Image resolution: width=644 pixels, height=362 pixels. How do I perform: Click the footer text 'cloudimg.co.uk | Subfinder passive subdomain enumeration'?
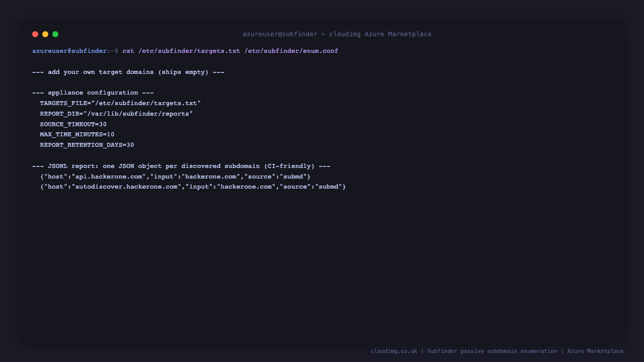[x=464, y=351]
